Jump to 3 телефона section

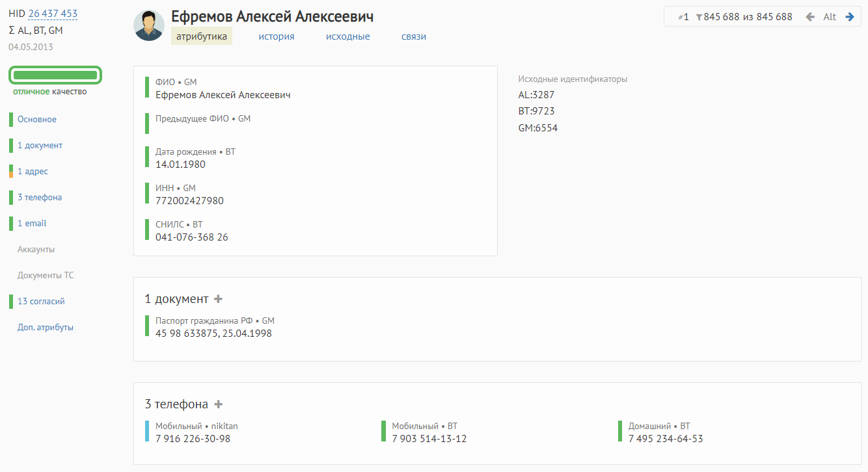click(40, 198)
